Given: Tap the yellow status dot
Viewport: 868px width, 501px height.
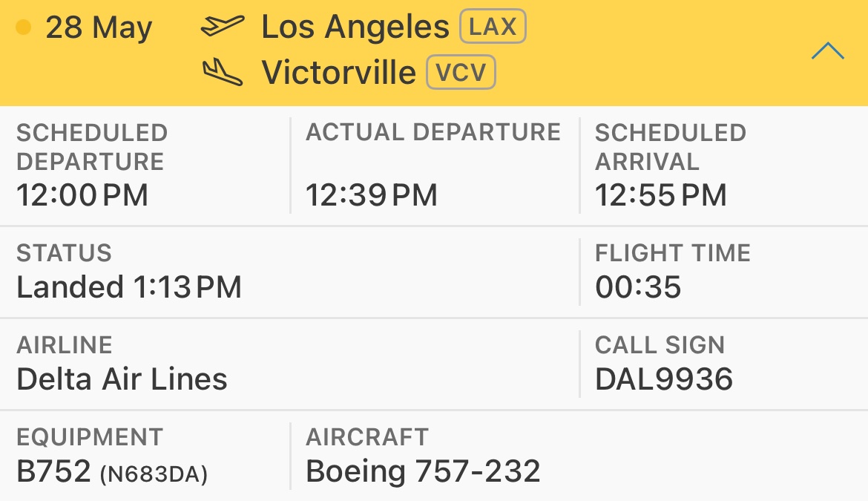Looking at the screenshot, I should (x=23, y=27).
